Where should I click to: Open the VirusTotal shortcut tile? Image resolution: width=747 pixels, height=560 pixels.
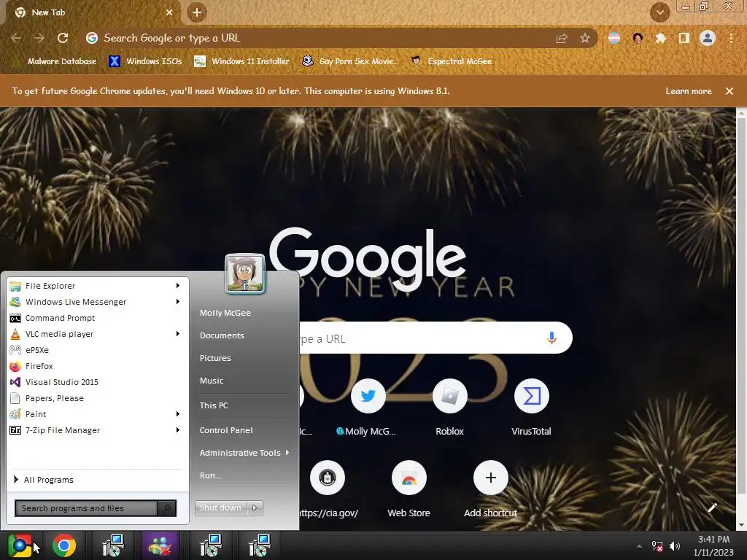tap(531, 407)
